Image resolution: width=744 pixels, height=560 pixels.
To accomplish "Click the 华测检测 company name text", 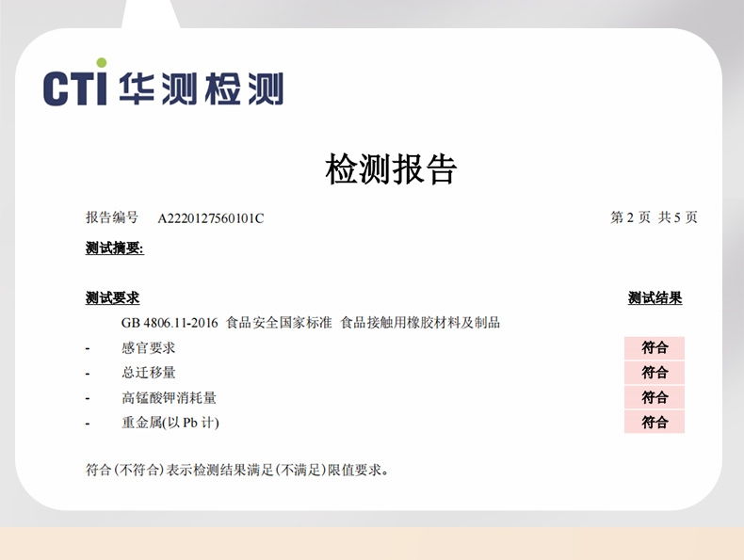I will [201, 88].
